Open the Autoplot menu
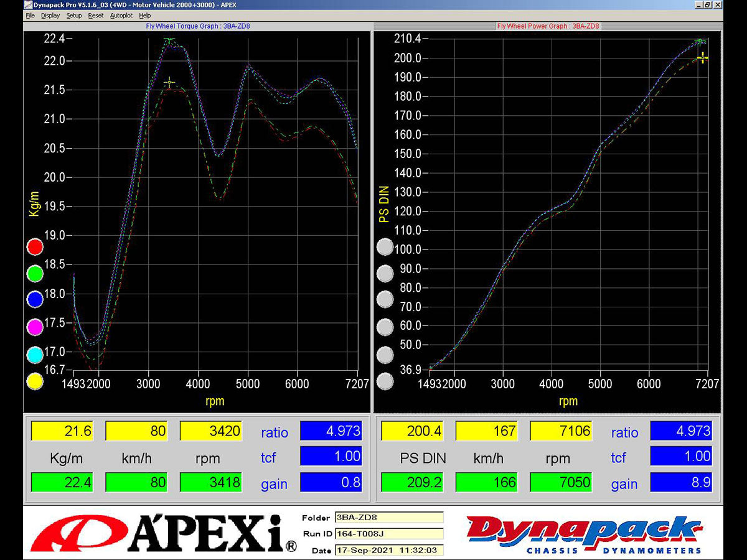This screenshot has height=560, width=747. [121, 16]
